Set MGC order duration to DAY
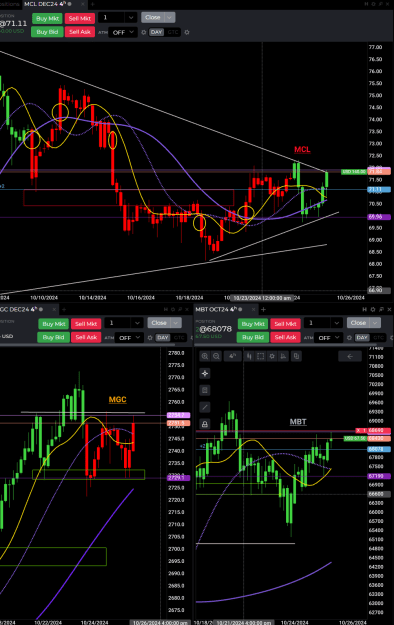This screenshot has height=625, width=394. [x=163, y=338]
